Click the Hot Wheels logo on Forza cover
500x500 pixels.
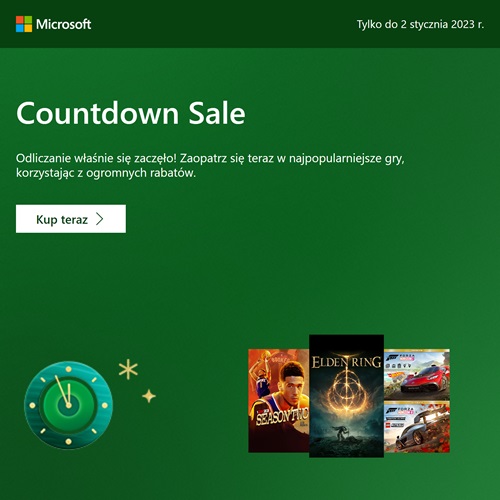pos(396,375)
